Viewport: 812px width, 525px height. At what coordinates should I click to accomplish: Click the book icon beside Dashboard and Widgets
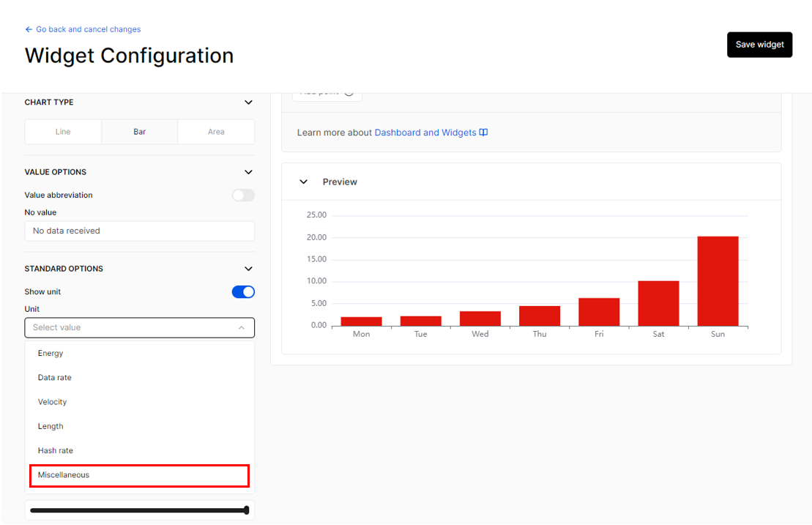pos(483,133)
